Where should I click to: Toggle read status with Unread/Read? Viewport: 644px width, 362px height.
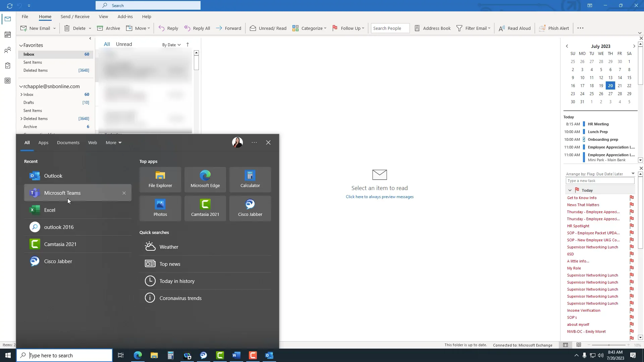267,28
